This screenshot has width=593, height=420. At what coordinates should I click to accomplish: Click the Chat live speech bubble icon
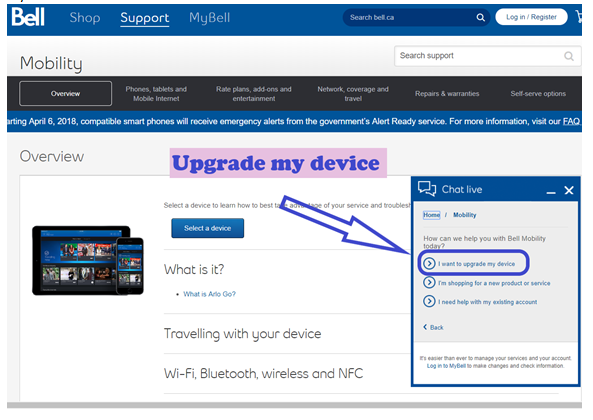click(x=427, y=188)
